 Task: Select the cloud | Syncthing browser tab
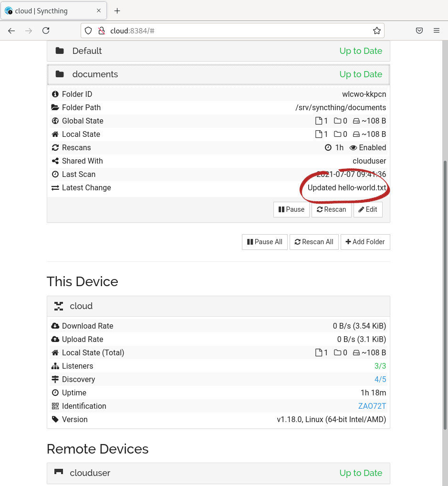click(x=52, y=10)
